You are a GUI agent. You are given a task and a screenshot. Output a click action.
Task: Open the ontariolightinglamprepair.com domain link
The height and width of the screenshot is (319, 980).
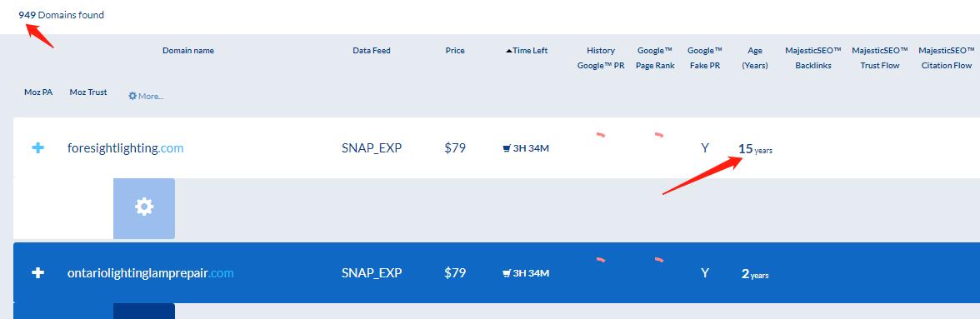[x=151, y=273]
